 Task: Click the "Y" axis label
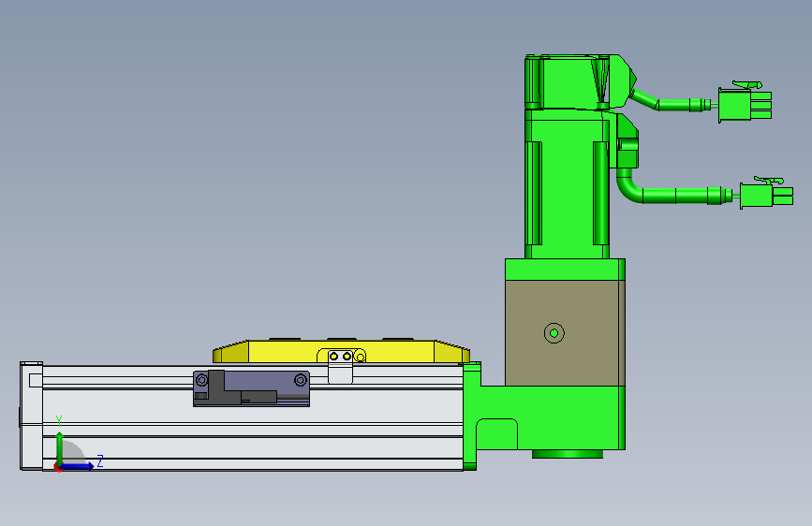pos(59,420)
